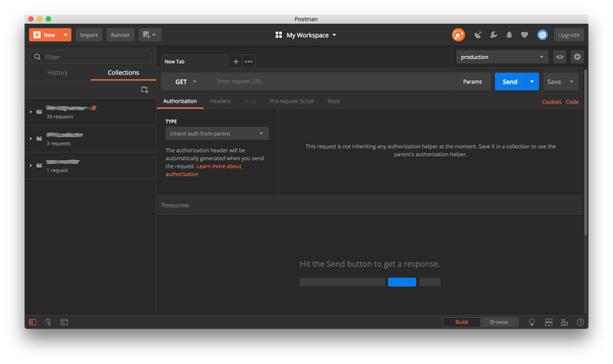Open keyboard shortcuts icon in status bar
This screenshot has width=613, height=364.
tap(564, 323)
